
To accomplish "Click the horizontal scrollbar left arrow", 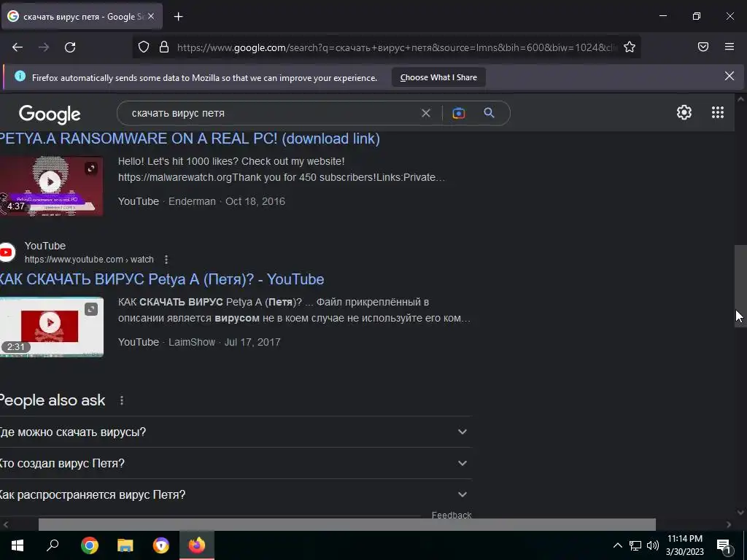I will (x=6, y=524).
